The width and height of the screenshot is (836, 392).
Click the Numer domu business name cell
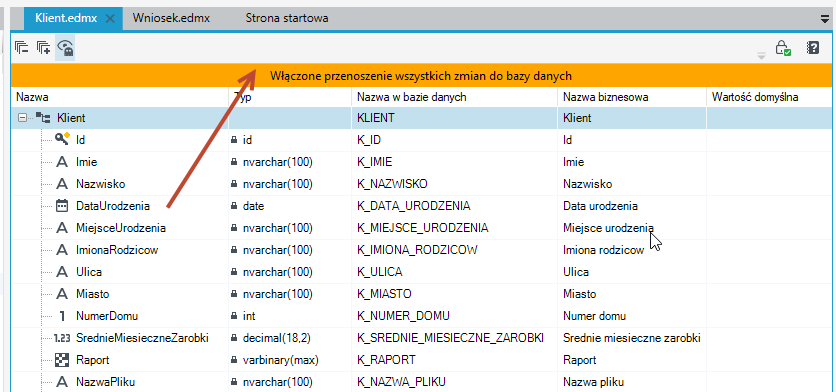tap(632, 316)
